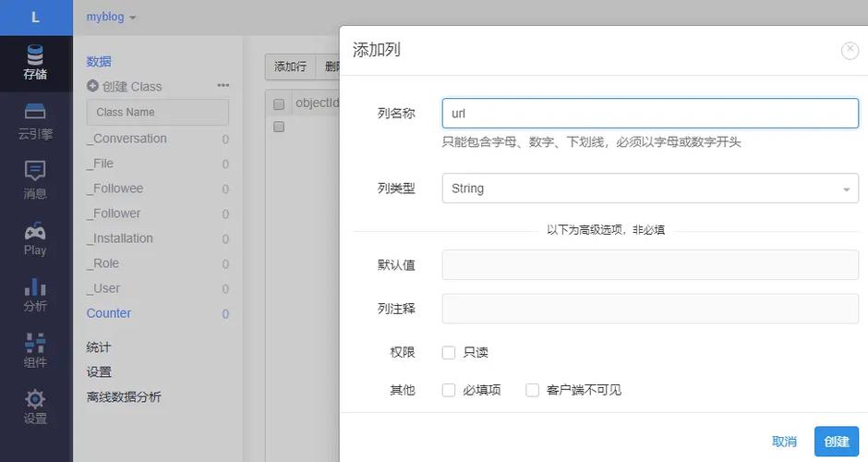Viewport: 868px width, 462px height.
Task: Open the 统计 statistics menu
Action: (99, 347)
